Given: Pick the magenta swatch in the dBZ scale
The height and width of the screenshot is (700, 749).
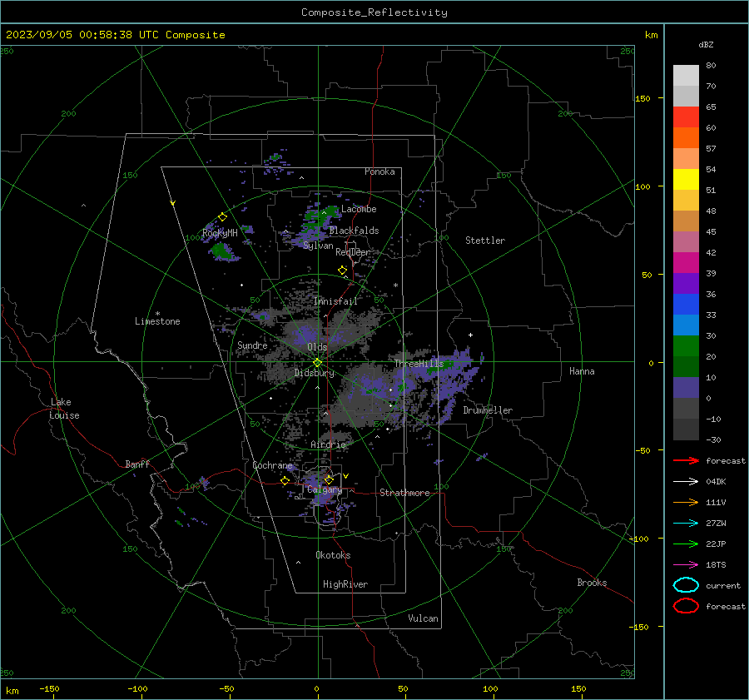Looking at the screenshot, I should pyautogui.click(x=686, y=262).
